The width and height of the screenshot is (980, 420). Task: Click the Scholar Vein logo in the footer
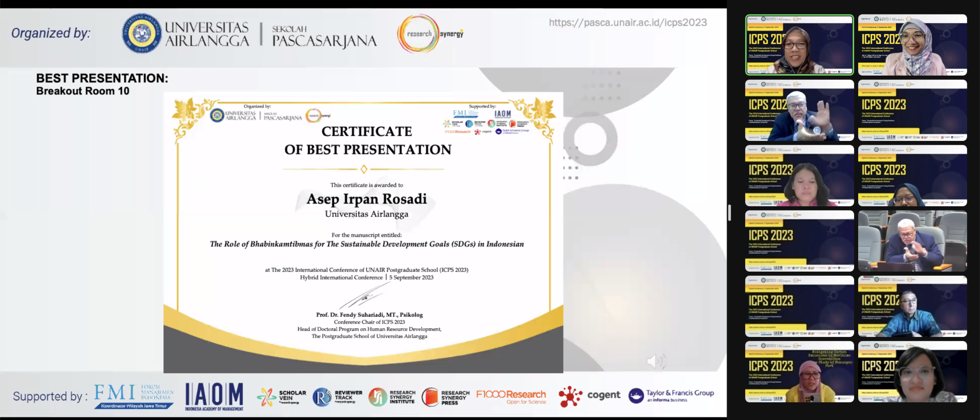tap(281, 397)
